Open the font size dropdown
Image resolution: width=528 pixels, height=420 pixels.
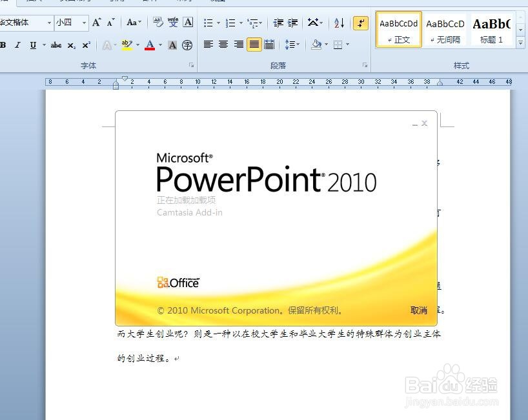coord(84,23)
